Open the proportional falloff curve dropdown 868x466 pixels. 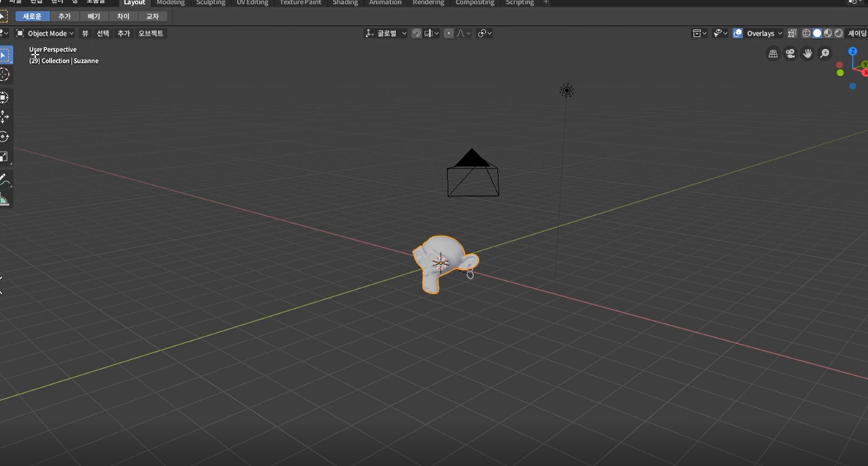[x=463, y=33]
